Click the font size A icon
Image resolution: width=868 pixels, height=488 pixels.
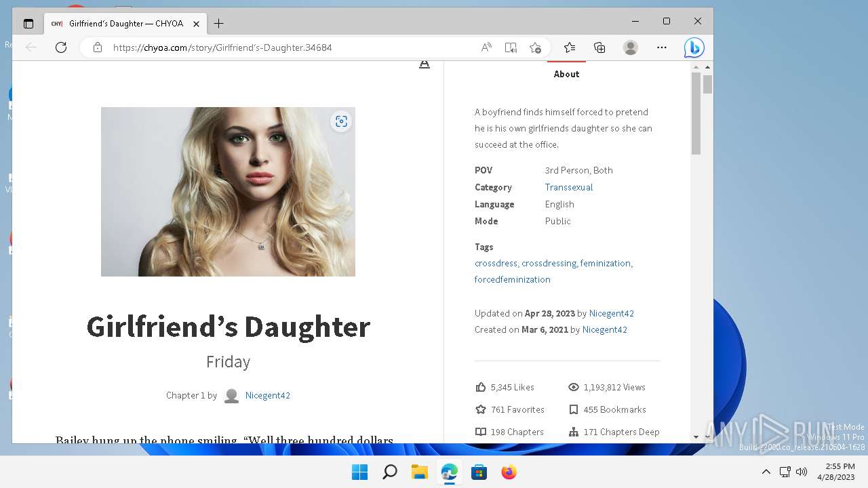pos(425,64)
